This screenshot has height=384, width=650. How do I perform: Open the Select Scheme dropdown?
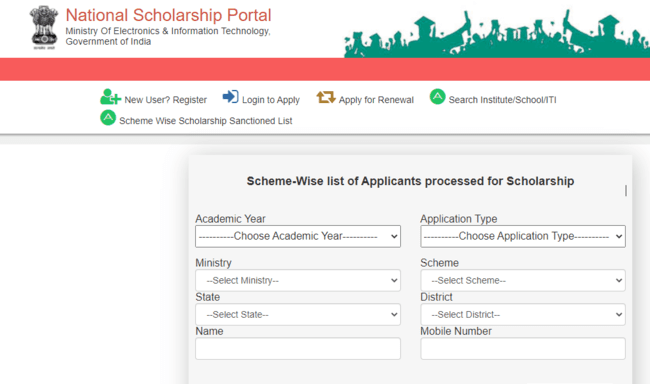point(523,280)
